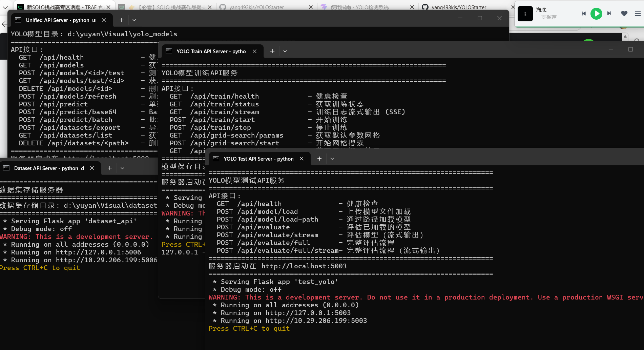Add new tab in Dataset API Server terminal

click(109, 168)
